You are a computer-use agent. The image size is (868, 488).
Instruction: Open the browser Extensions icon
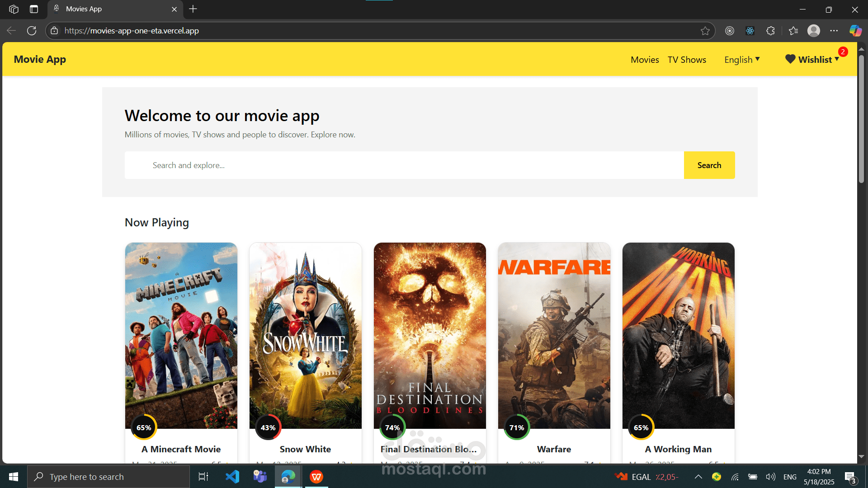771,30
